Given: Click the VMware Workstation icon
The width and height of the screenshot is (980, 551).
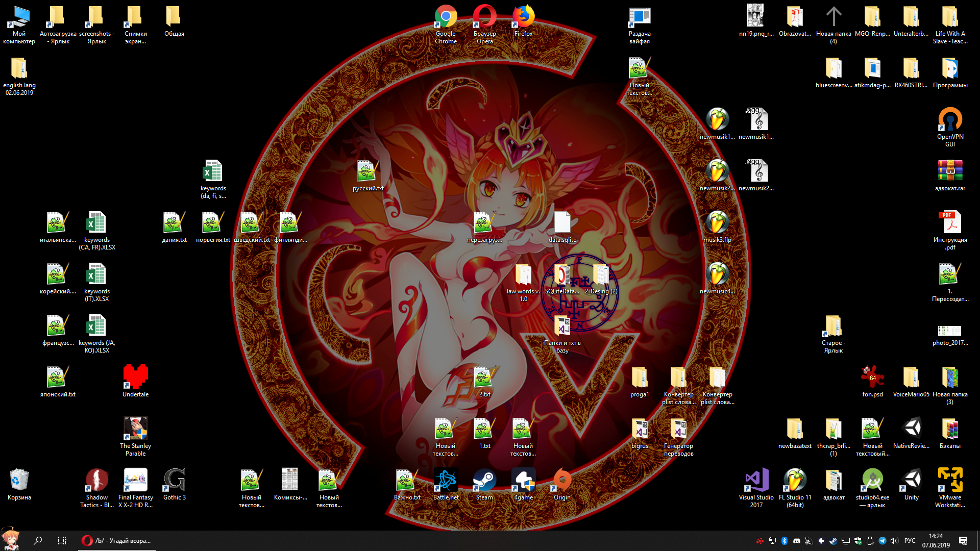Looking at the screenshot, I should point(950,481).
